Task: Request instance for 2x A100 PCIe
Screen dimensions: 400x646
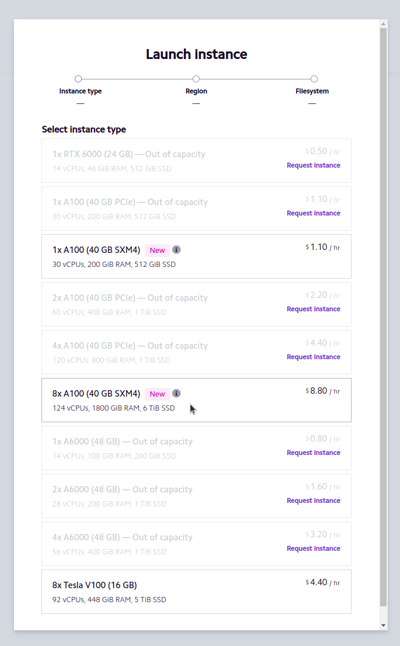Action: pos(313,309)
